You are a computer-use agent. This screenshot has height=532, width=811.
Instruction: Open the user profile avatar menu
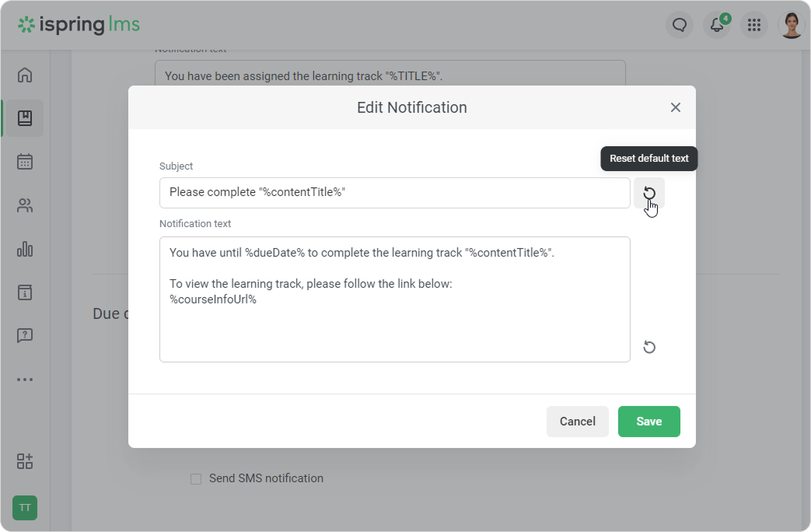click(x=792, y=25)
